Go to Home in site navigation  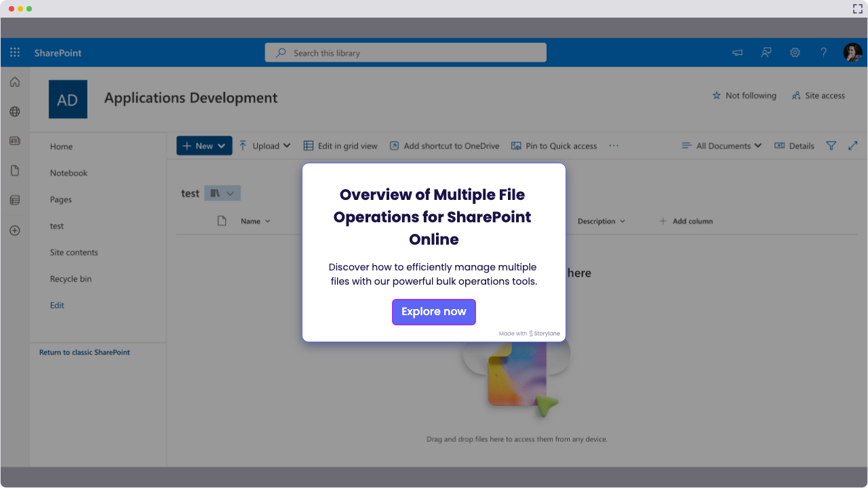pyautogui.click(x=61, y=146)
